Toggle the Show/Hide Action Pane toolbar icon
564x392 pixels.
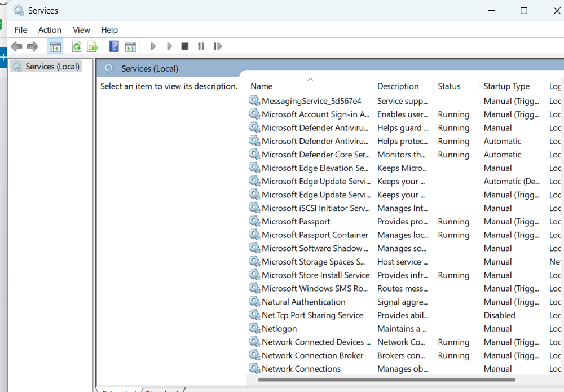(131, 46)
